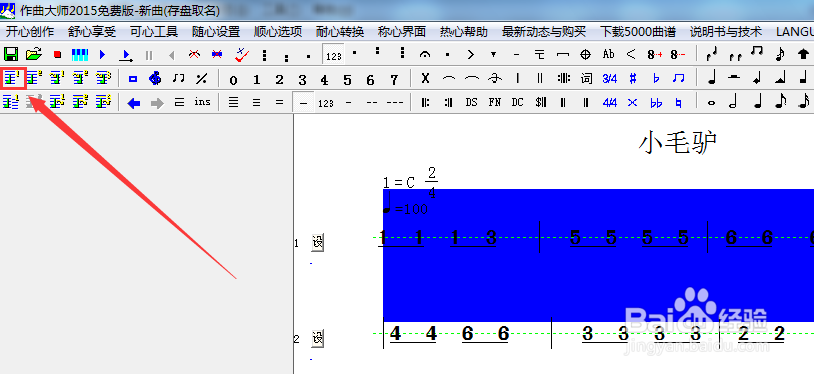Viewport: 814px width, 374px height.
Task: Toggle ins insert mode
Action: (202, 102)
